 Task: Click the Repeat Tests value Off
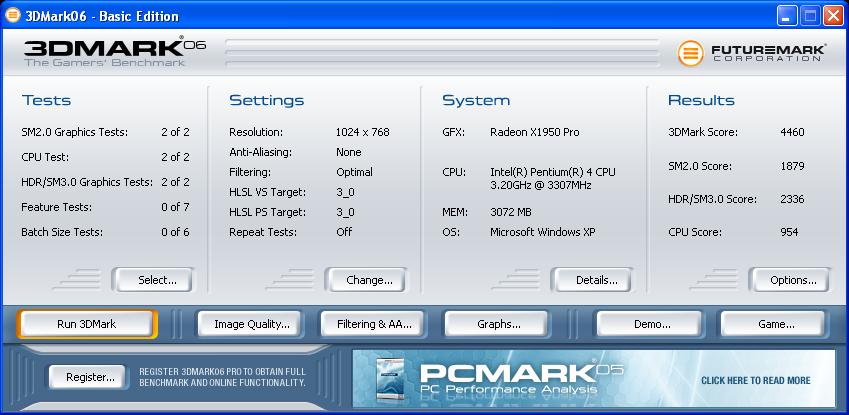(344, 232)
